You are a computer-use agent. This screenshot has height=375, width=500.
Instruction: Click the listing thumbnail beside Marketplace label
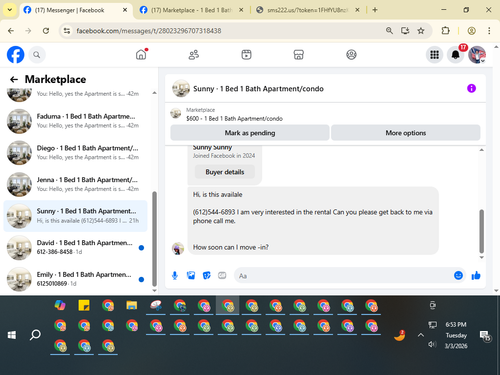point(176,114)
